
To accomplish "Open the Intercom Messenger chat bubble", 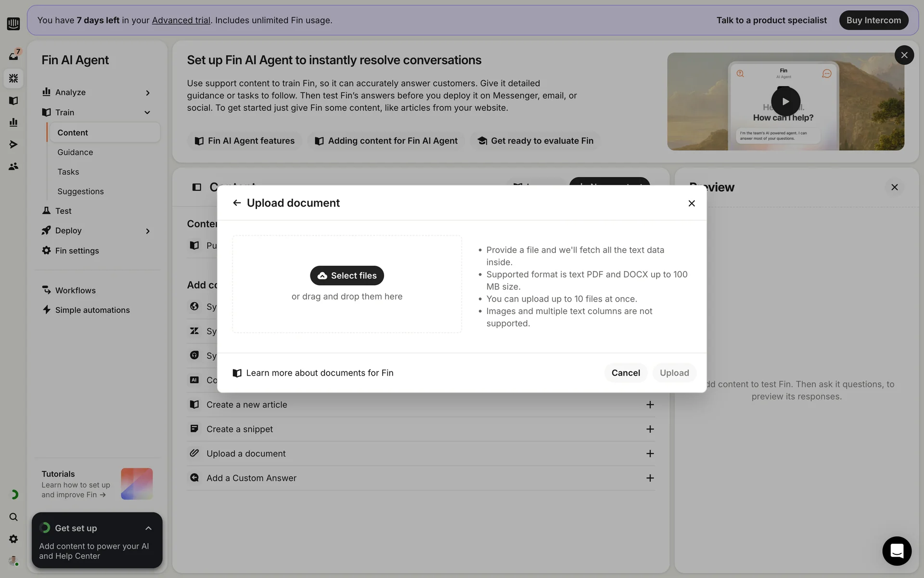I will (x=897, y=551).
